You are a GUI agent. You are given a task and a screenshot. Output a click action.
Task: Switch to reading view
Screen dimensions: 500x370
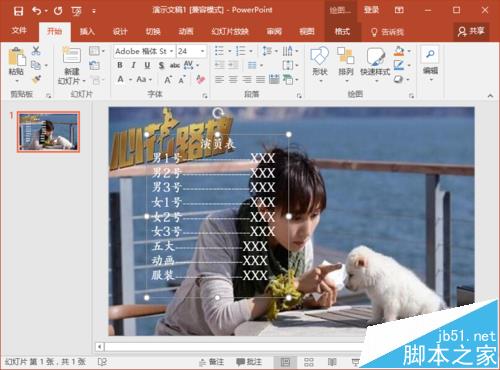coord(332,362)
